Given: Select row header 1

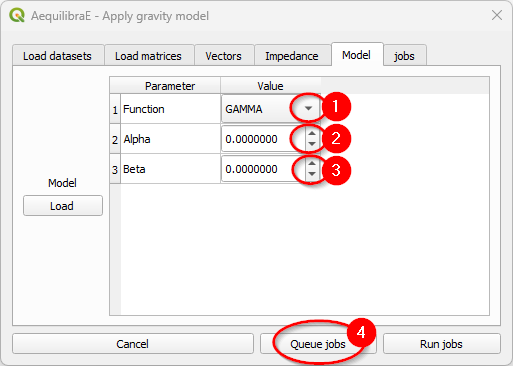Looking at the screenshot, I should [115, 109].
